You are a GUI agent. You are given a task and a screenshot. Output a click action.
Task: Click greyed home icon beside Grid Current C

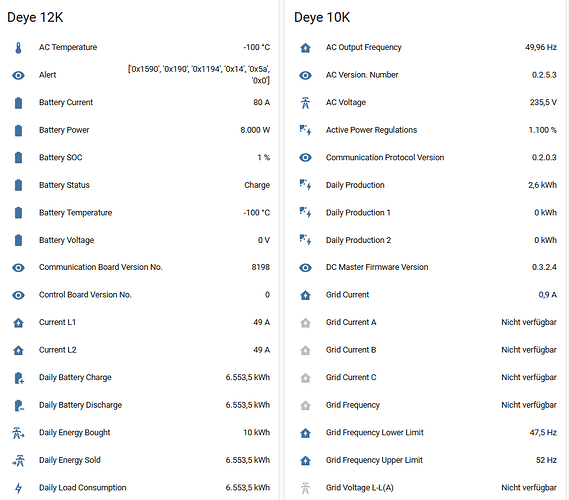pos(306,378)
